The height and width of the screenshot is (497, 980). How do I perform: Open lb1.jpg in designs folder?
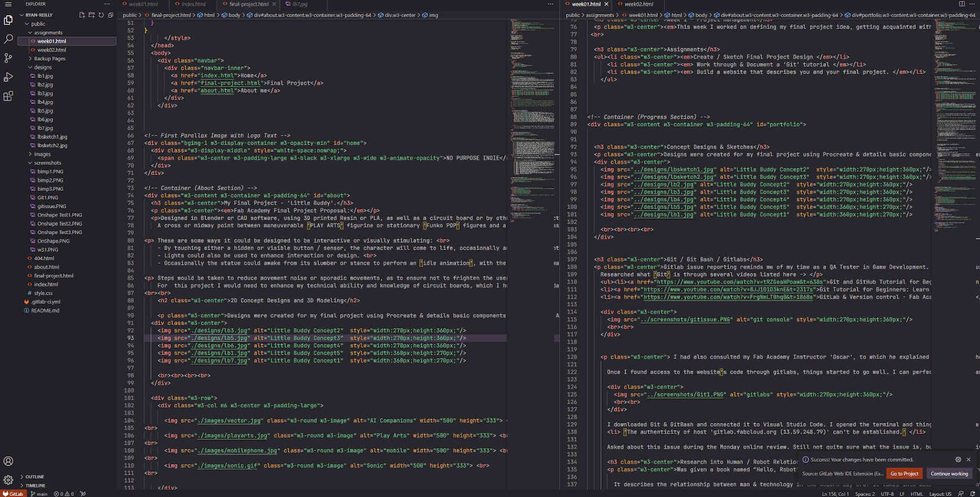click(x=45, y=76)
